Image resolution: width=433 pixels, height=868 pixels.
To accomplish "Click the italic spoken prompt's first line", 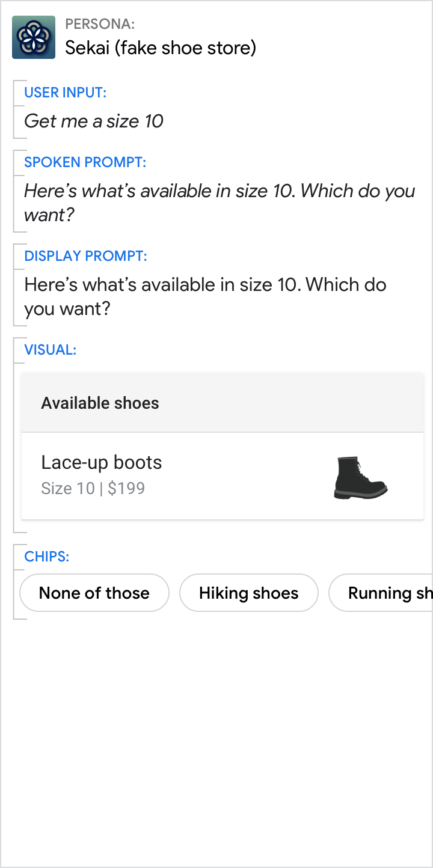I will 220,191.
